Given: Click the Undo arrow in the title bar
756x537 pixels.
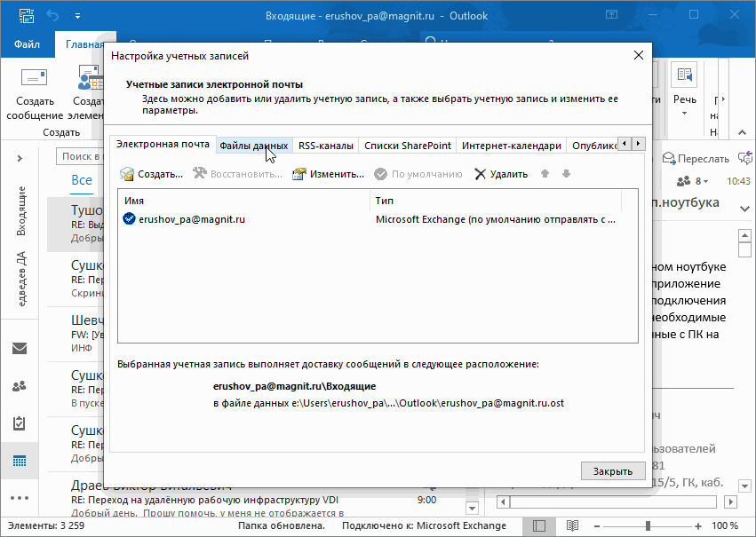Looking at the screenshot, I should tap(52, 16).
